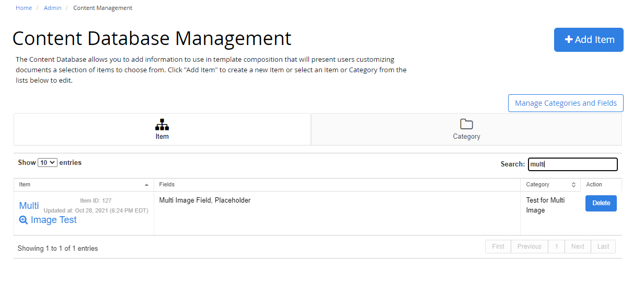Screen dimensions: 644x290
Task: Jump to the First page
Action: point(498,247)
